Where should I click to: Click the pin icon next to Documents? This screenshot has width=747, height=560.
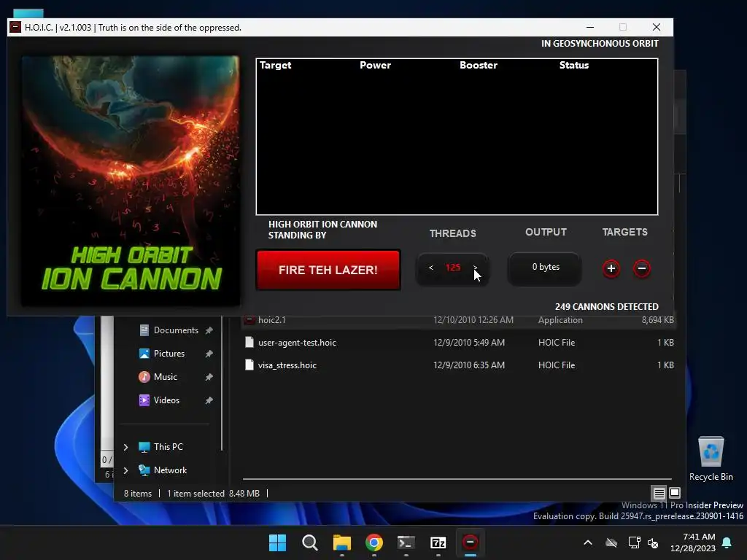[x=209, y=330]
